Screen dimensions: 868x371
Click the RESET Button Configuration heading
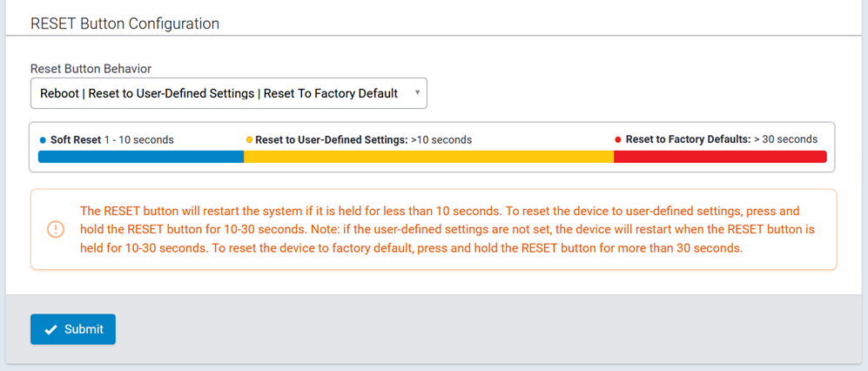click(x=124, y=24)
